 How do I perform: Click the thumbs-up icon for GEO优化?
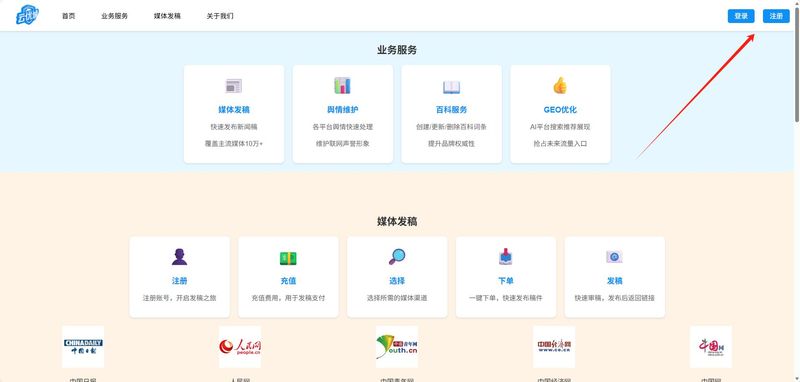click(560, 86)
